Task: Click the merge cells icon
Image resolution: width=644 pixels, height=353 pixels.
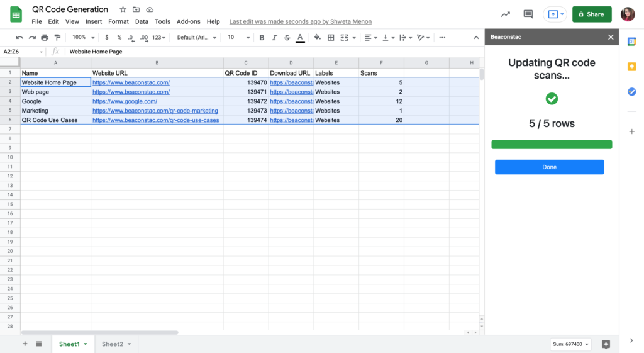Action: 344,37
